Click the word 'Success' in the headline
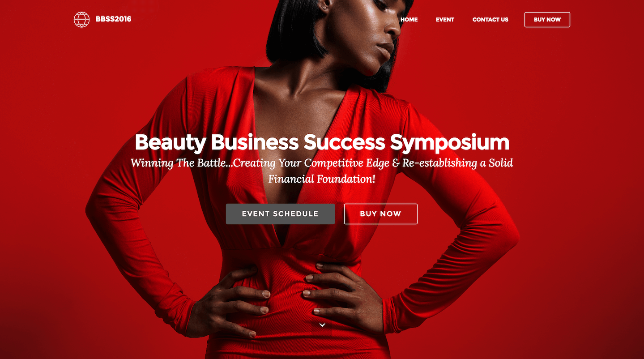644x359 pixels. [x=344, y=143]
